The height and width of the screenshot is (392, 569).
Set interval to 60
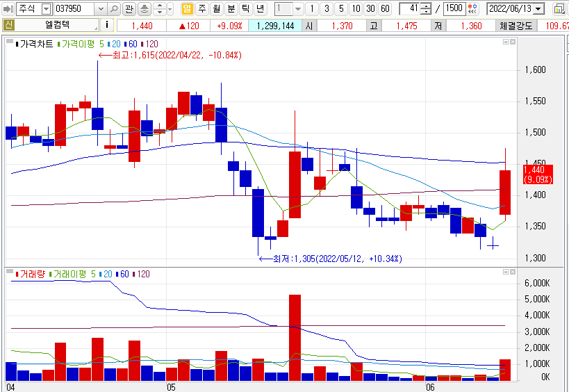pyautogui.click(x=385, y=8)
